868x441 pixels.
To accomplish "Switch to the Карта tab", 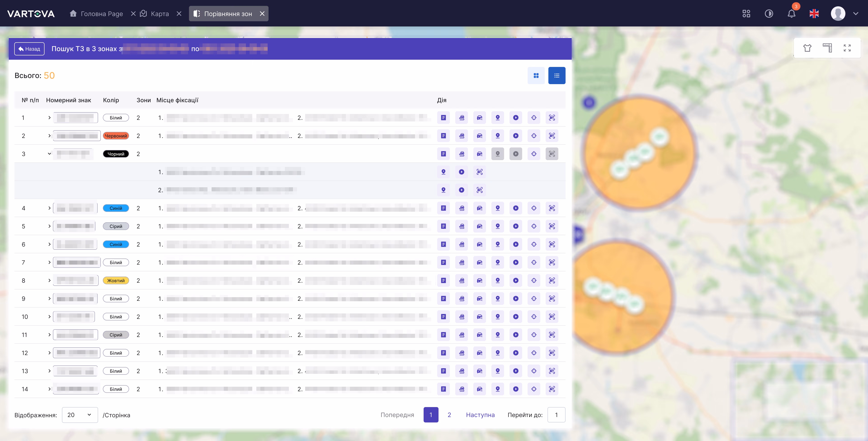I will tap(155, 14).
